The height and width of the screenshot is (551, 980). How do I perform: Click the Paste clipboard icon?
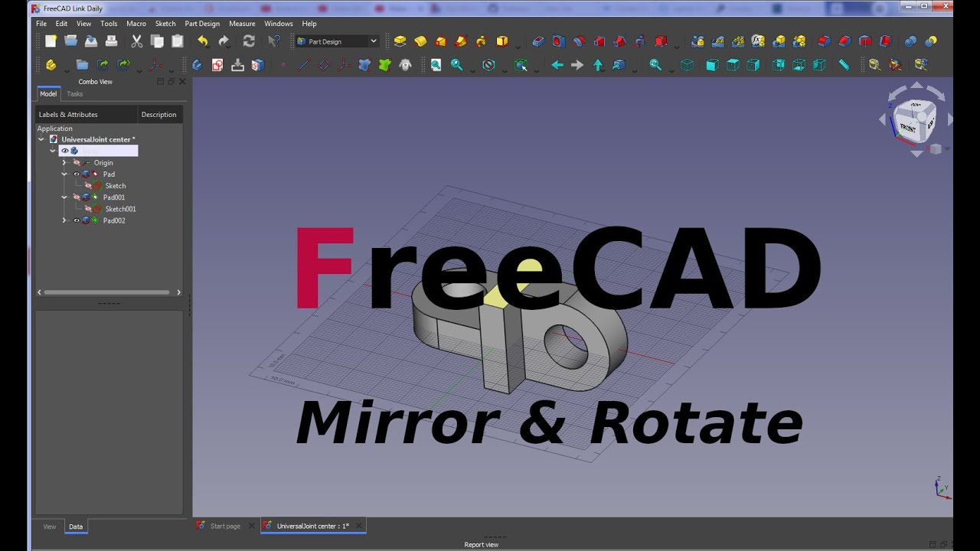(177, 41)
